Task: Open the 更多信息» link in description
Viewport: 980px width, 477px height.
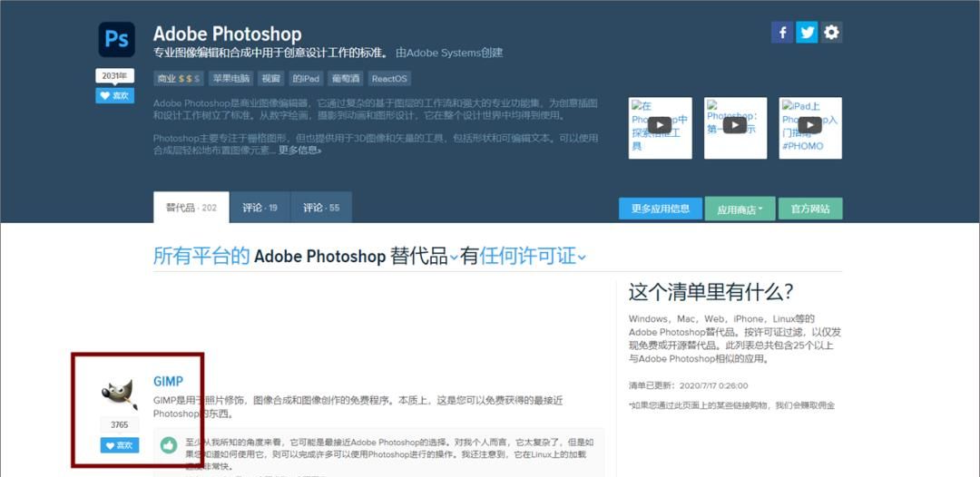Action: point(300,150)
